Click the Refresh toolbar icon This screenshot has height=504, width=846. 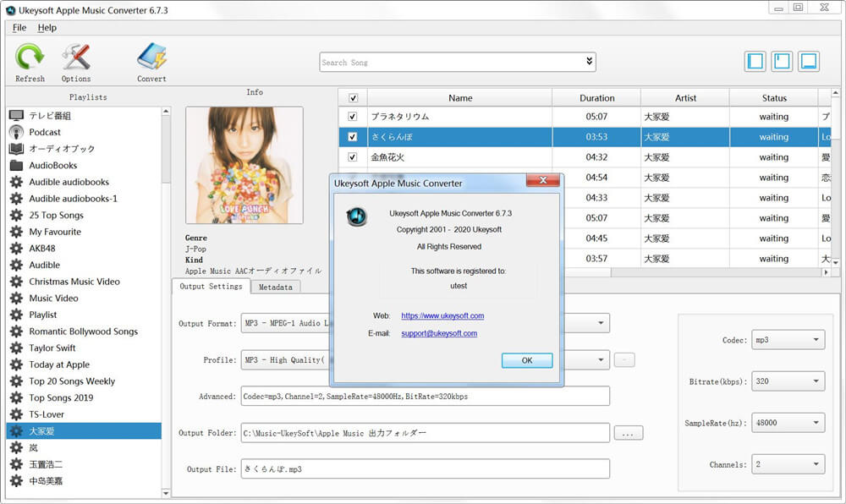tap(30, 58)
